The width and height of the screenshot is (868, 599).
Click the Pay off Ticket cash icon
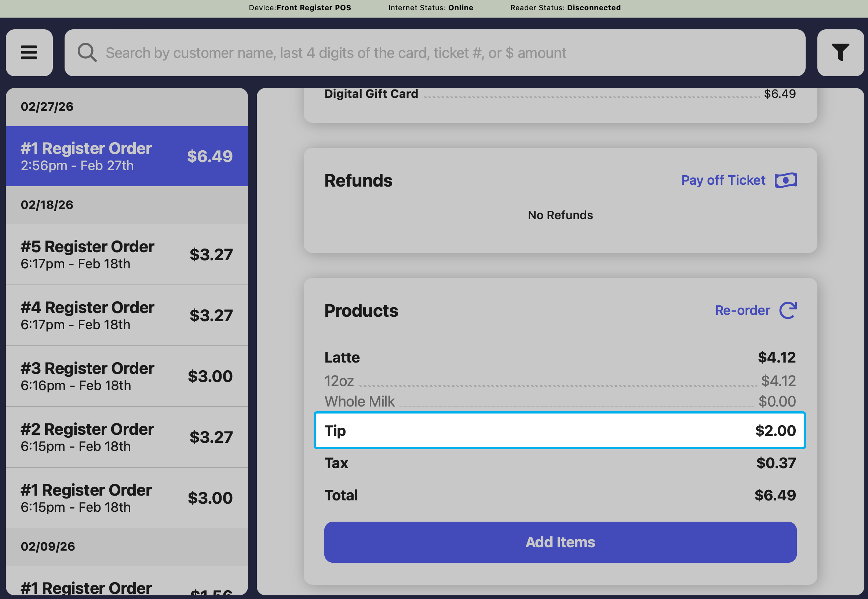tap(785, 180)
